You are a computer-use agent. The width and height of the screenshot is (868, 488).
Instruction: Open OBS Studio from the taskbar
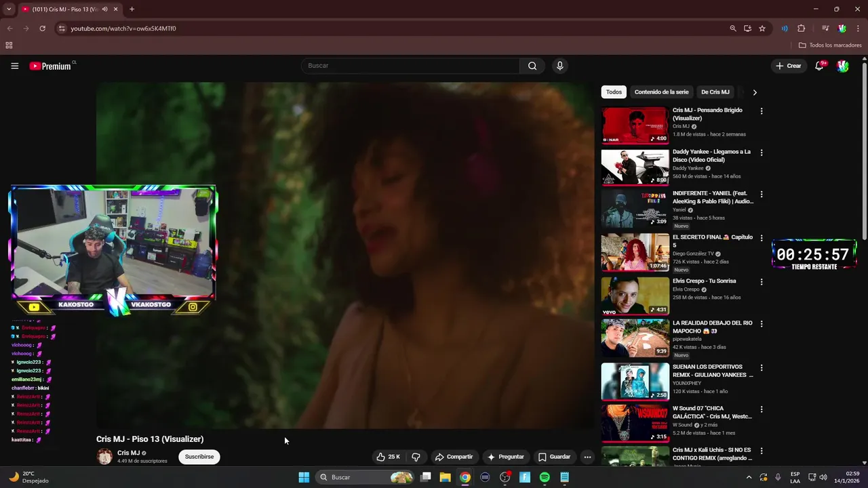tap(505, 477)
